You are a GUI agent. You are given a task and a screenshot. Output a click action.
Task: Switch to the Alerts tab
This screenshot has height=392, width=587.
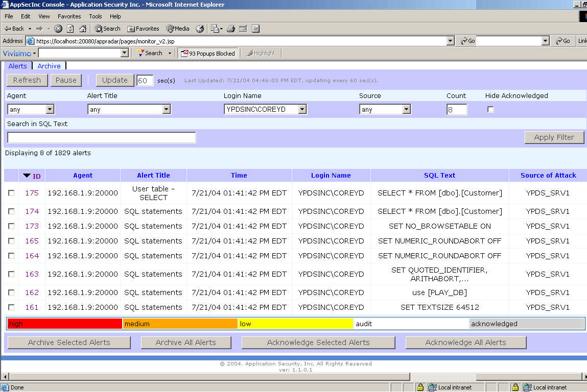17,66
